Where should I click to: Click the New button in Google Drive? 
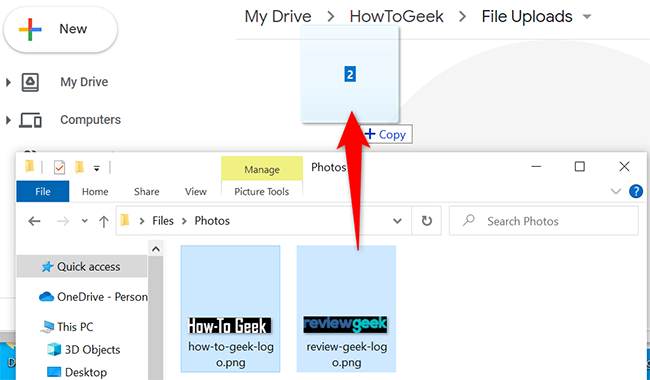pos(61,29)
